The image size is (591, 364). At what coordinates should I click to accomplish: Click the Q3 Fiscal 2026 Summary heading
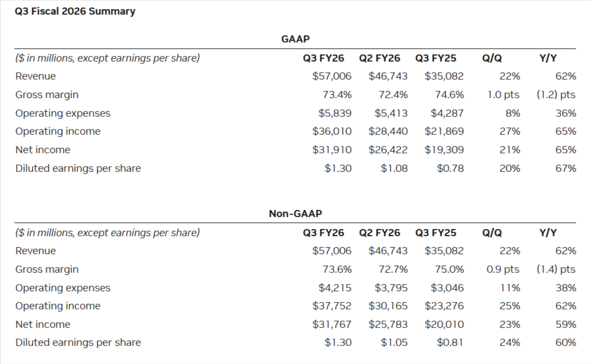(75, 11)
